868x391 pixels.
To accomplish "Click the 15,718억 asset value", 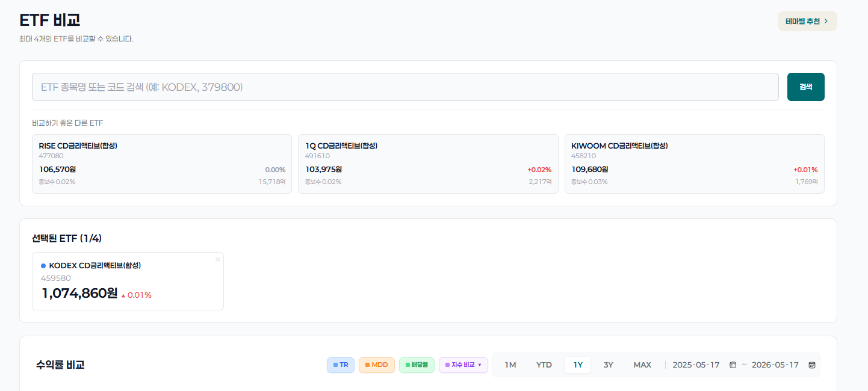I will point(272,182).
